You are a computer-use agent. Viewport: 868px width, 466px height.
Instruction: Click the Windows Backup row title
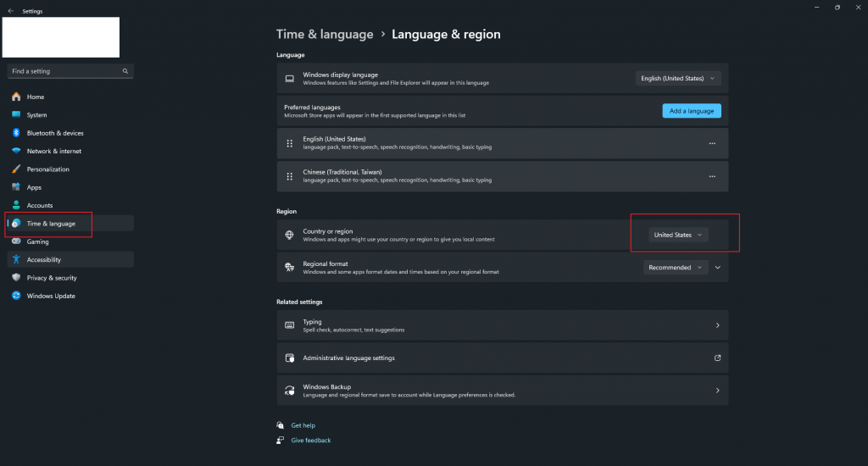[x=326, y=387]
